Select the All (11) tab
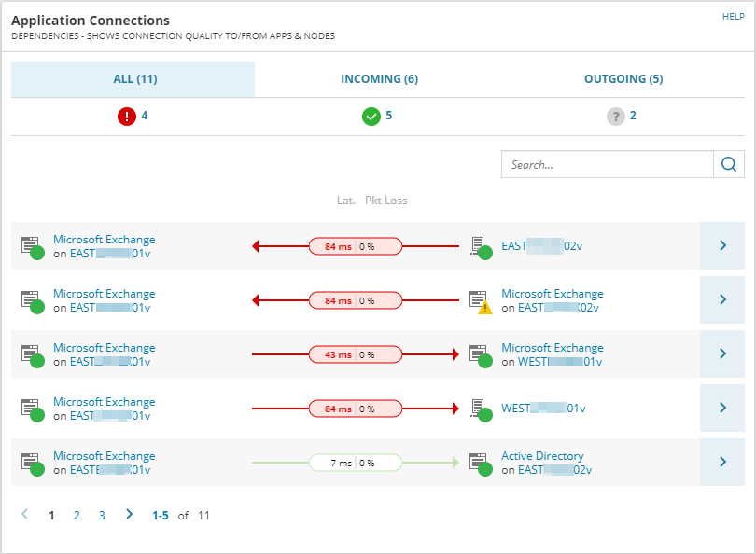This screenshot has width=756, height=554. pyautogui.click(x=133, y=79)
